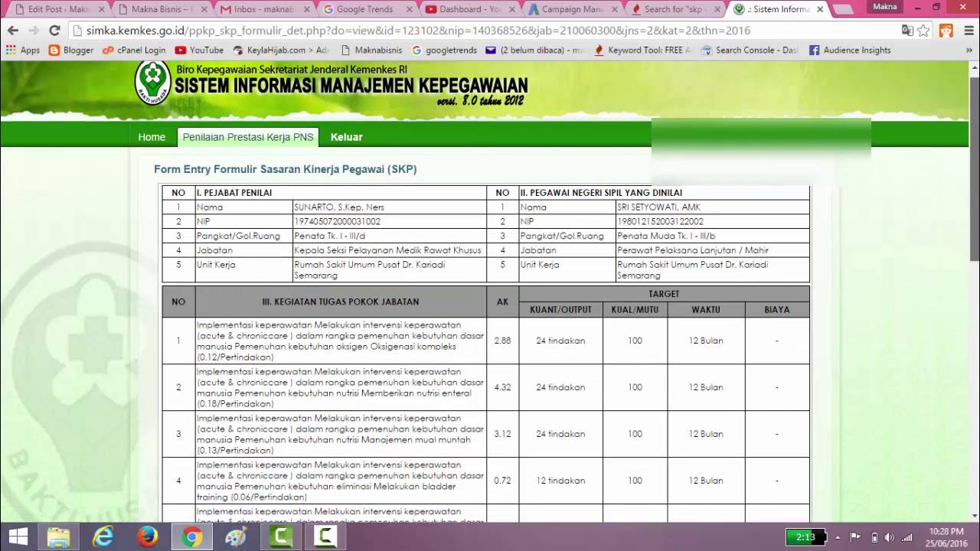Click the '12 tindakan' output cell
This screenshot has width=980, height=551.
tap(560, 481)
